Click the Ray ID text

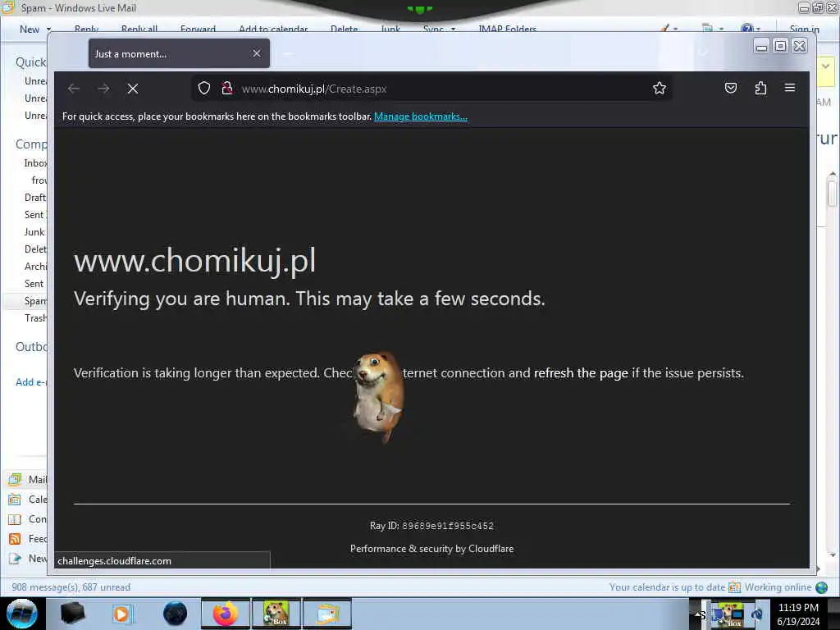coord(431,526)
